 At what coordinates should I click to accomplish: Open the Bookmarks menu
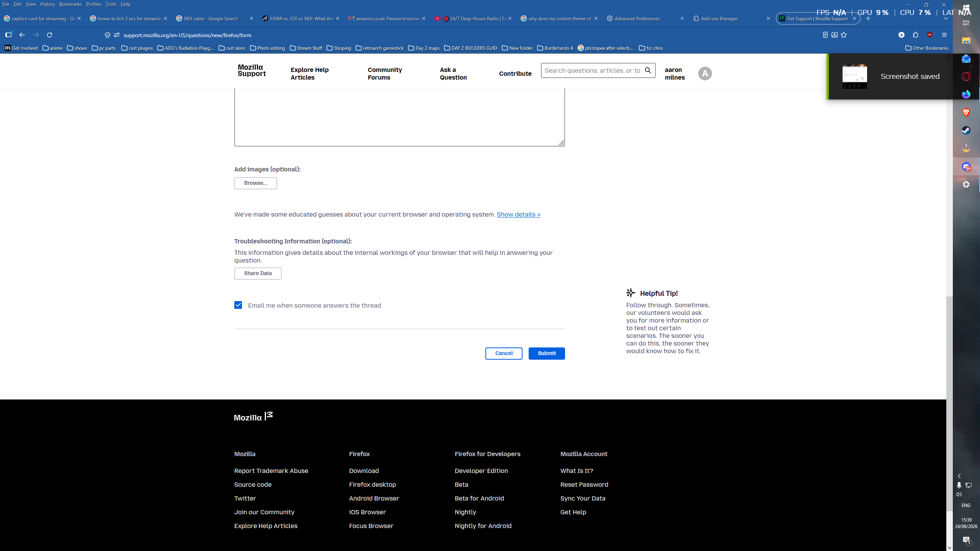pyautogui.click(x=70, y=4)
